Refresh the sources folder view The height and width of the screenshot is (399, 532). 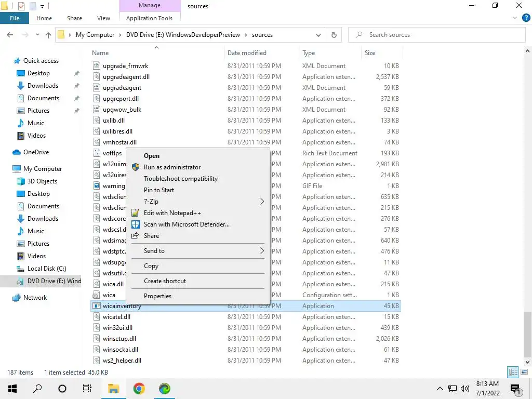(334, 35)
